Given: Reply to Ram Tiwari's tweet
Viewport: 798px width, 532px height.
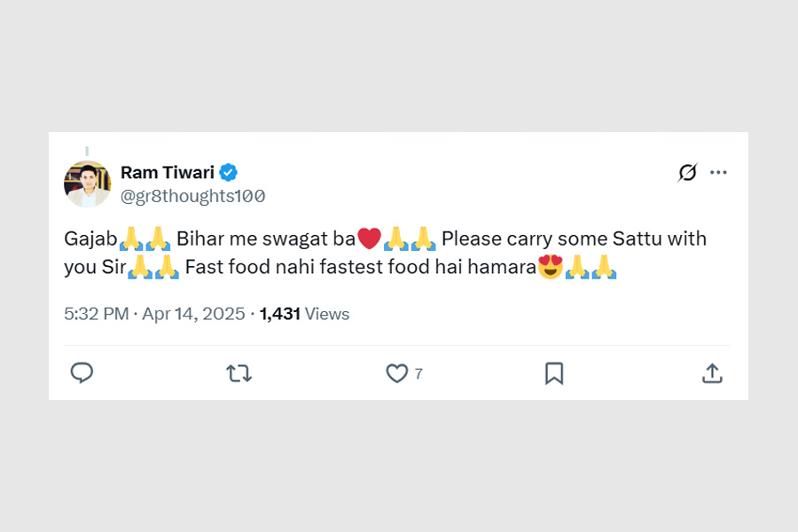Looking at the screenshot, I should click(x=82, y=373).
